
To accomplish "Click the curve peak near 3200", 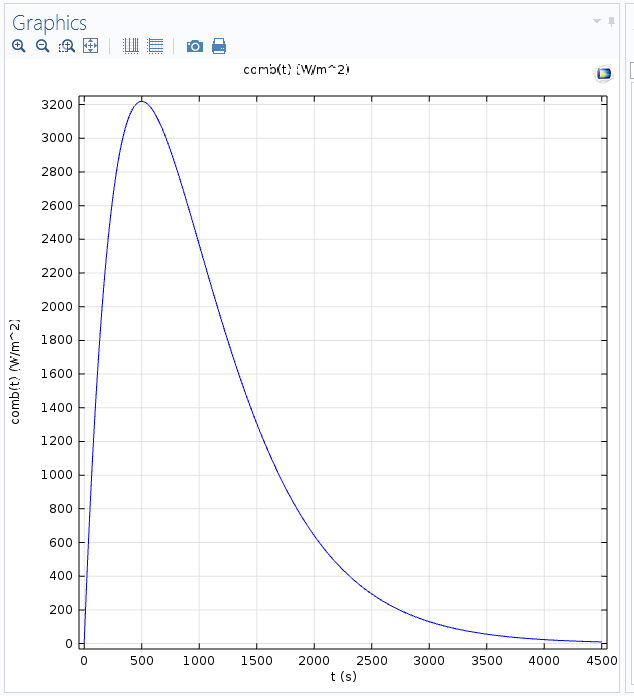I will [x=142, y=101].
